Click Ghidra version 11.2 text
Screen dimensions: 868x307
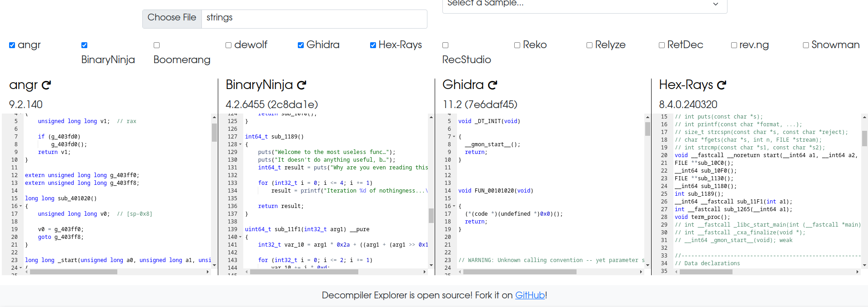click(x=480, y=104)
